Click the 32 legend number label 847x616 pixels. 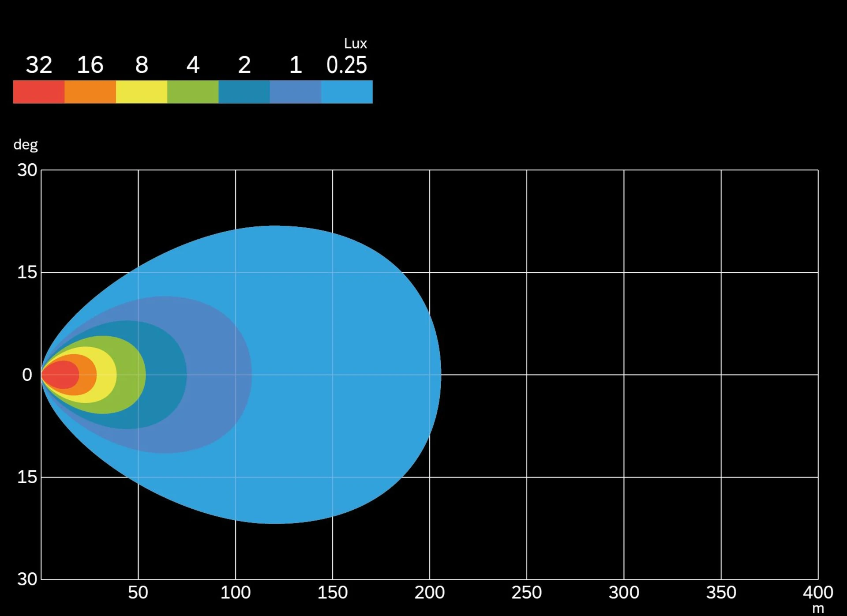tap(39, 65)
